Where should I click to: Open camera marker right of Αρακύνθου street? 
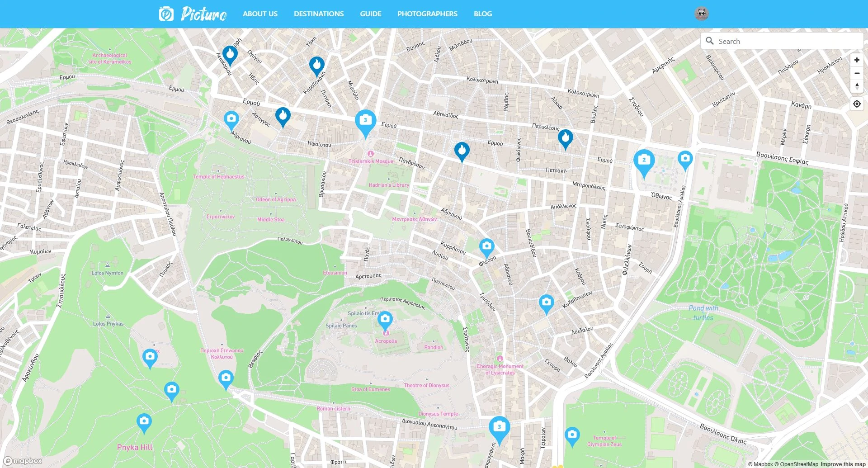tap(171, 391)
